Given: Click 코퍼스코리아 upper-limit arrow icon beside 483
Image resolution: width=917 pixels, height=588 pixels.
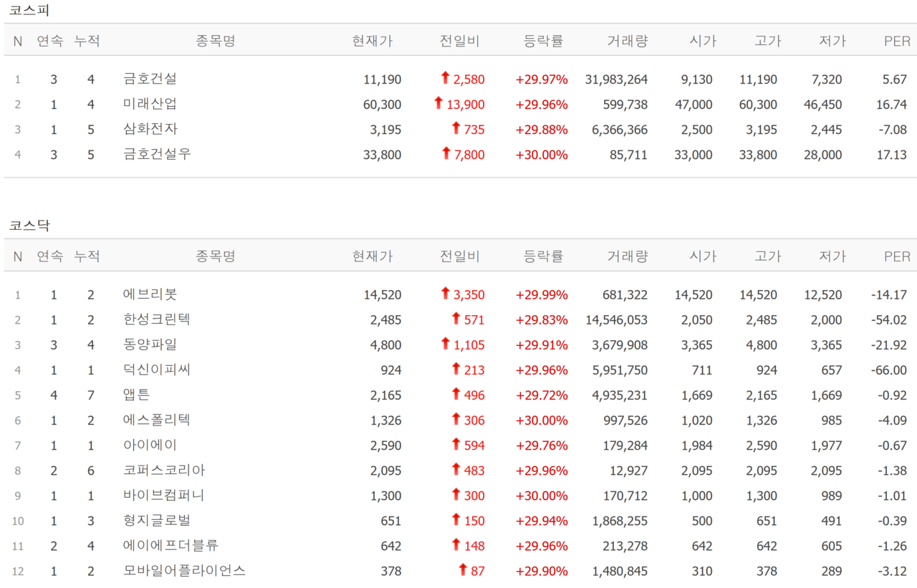Looking at the screenshot, I should [456, 468].
